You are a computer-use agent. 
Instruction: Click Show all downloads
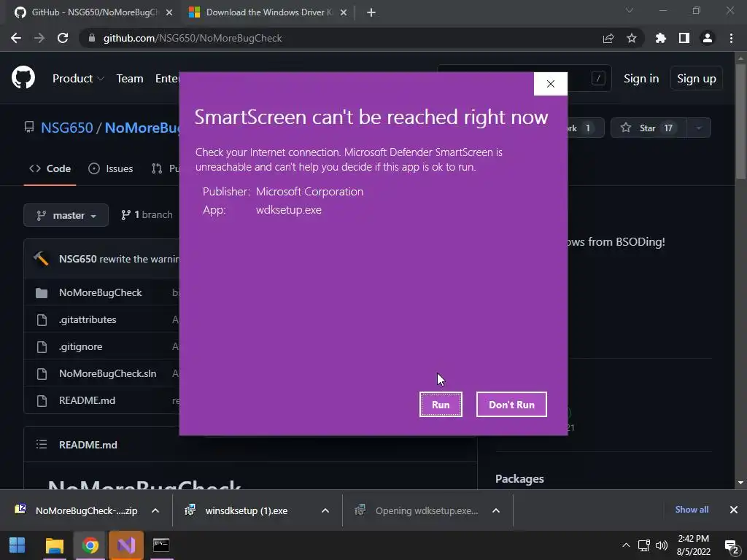(692, 510)
